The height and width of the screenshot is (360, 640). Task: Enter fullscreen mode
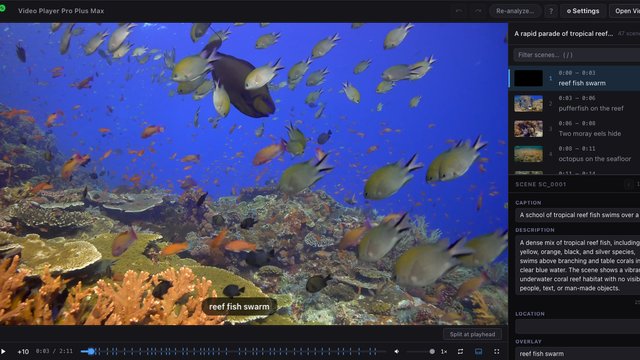pos(497,351)
